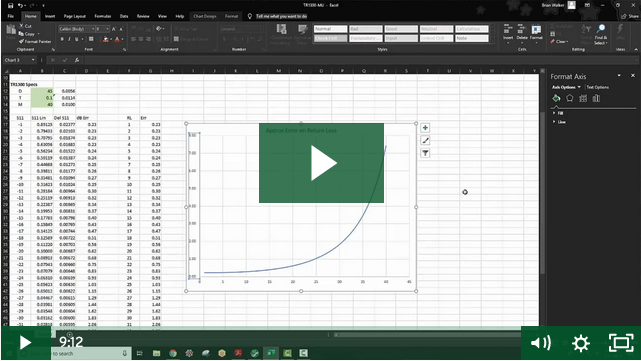Image resolution: width=641 pixels, height=361 pixels.
Task: Enter fullscreen mode on the video player
Action: [x=621, y=343]
